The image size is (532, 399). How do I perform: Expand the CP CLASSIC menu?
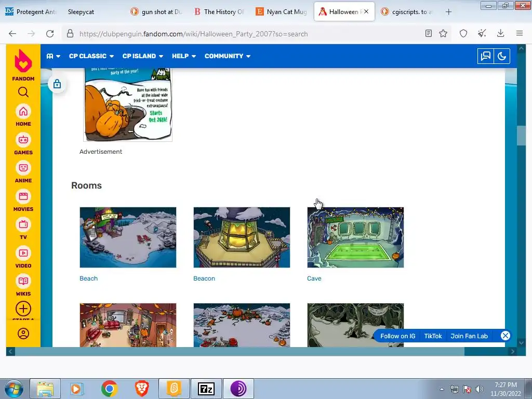(91, 56)
